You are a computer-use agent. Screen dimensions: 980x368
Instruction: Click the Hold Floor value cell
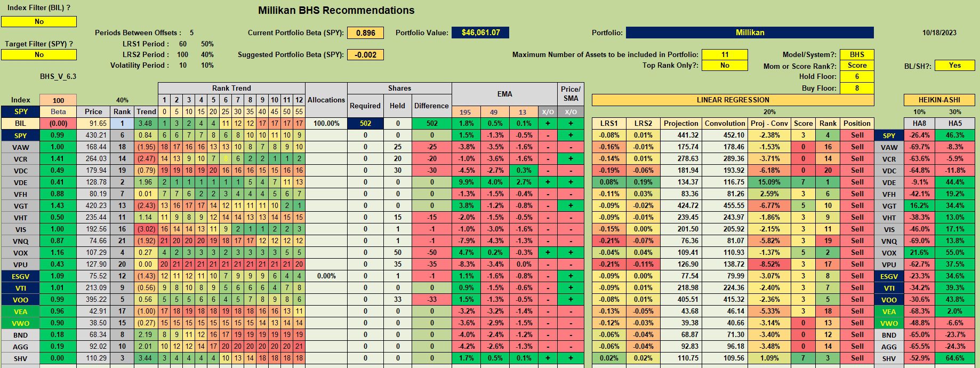(x=857, y=77)
